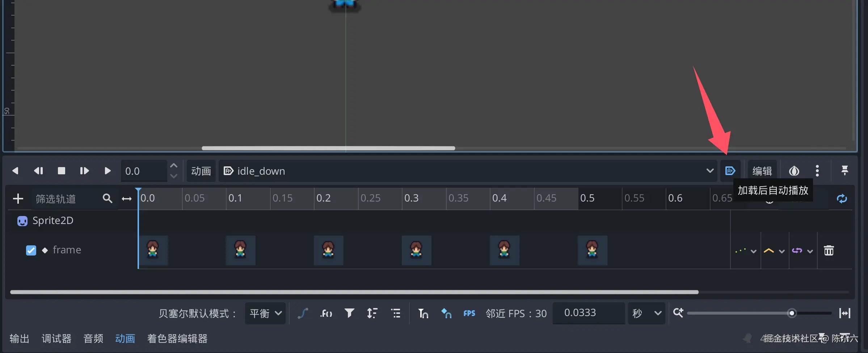Open the frame track loop wrap dropdown
The height and width of the screenshot is (353, 868).
click(802, 251)
